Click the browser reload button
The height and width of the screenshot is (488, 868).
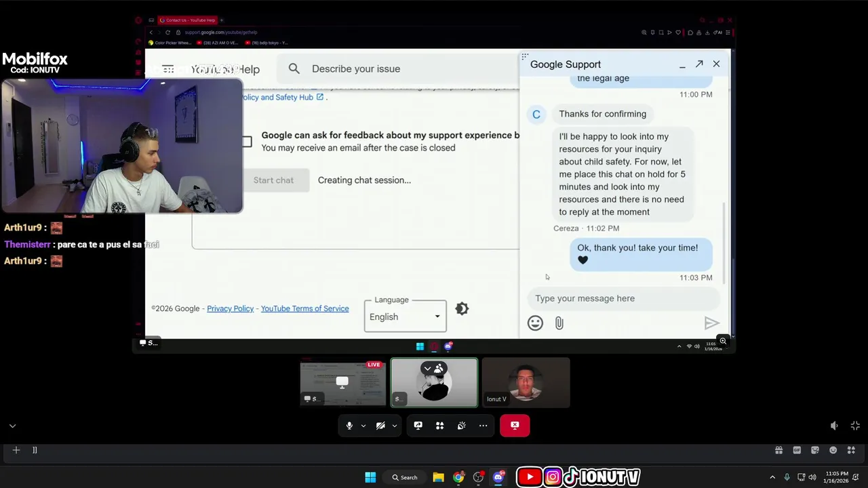pyautogui.click(x=167, y=33)
